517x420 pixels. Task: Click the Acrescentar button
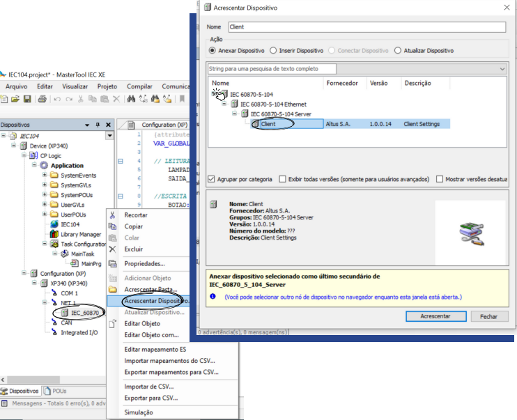click(435, 316)
